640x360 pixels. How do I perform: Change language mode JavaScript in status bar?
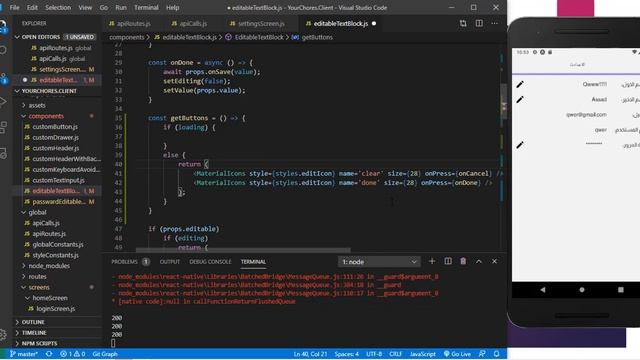pos(422,354)
